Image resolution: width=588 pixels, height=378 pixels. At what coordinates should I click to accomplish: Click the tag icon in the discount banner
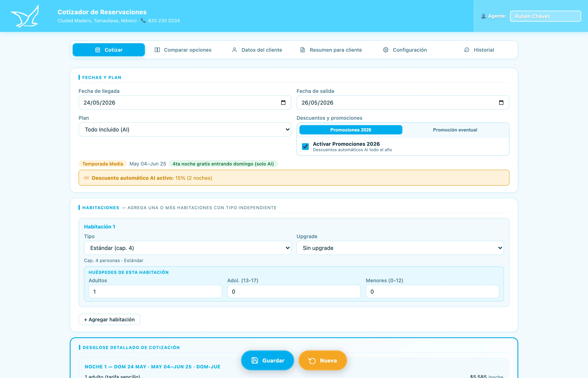coord(87,178)
